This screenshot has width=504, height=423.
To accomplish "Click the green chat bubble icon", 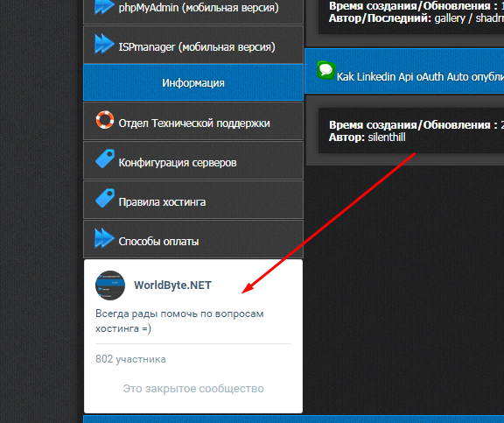I will point(325,70).
